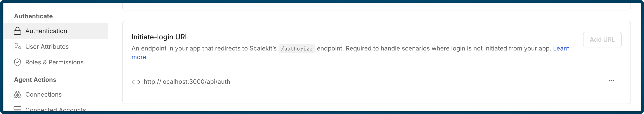
Task: Click the User Attributes person-gear icon
Action: tap(17, 47)
